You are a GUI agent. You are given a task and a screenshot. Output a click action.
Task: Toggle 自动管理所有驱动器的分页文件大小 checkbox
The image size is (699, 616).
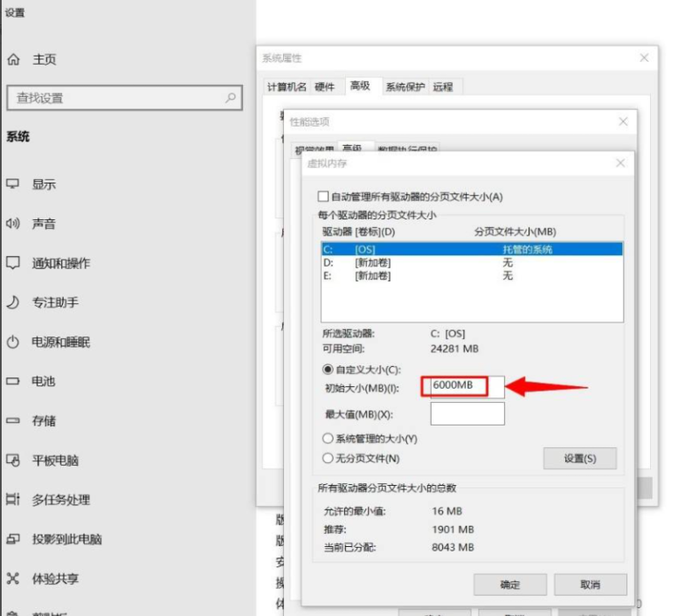click(323, 197)
